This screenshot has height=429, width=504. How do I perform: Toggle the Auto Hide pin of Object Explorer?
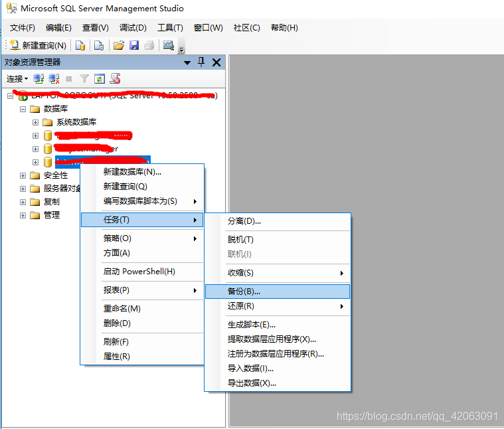coord(201,62)
